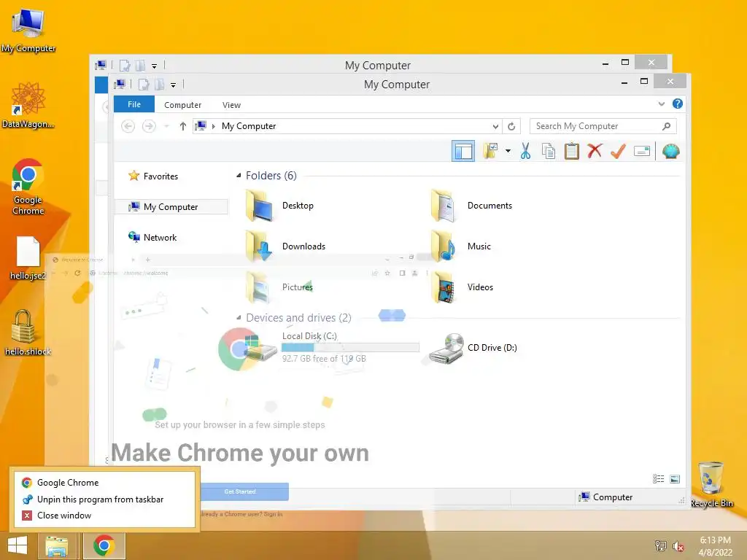Select the Desktop folder
Viewport: 747px width, 560px height.
point(280,206)
